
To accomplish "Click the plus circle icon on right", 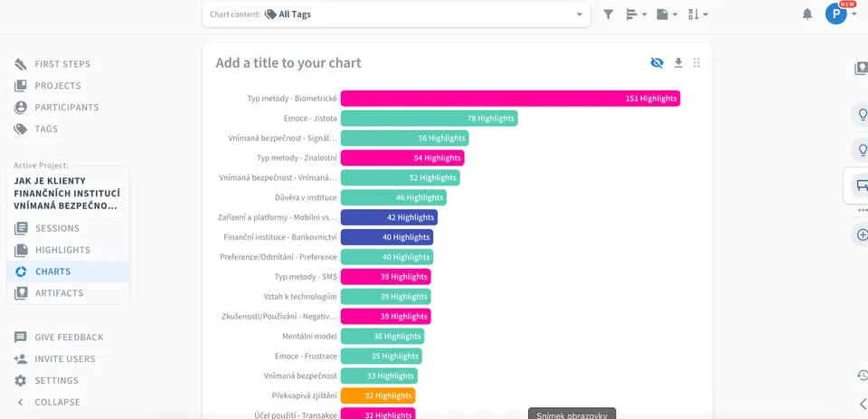I will click(x=862, y=235).
